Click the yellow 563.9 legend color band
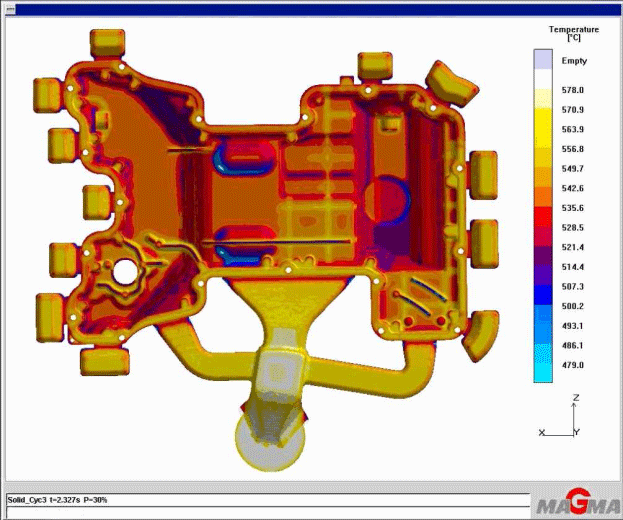Viewport: 623px width, 520px height. [x=543, y=130]
